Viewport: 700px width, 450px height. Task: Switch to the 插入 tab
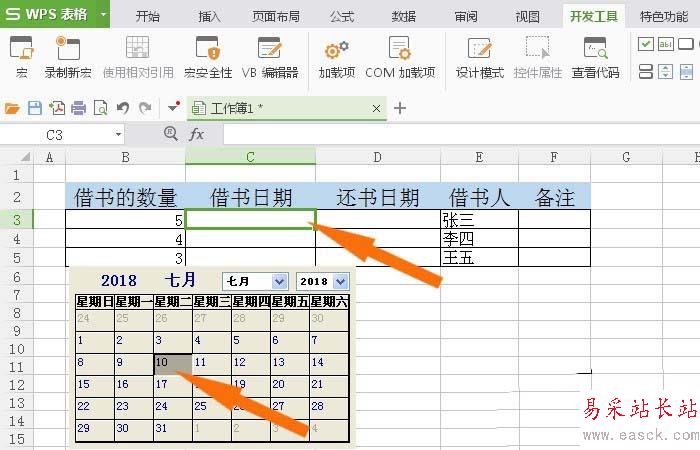pyautogui.click(x=209, y=17)
